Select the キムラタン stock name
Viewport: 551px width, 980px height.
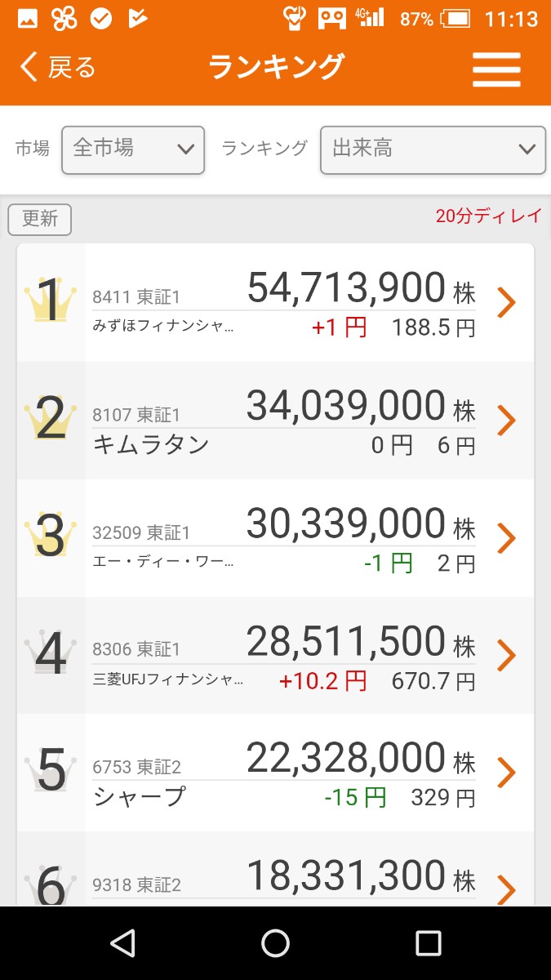coord(151,445)
